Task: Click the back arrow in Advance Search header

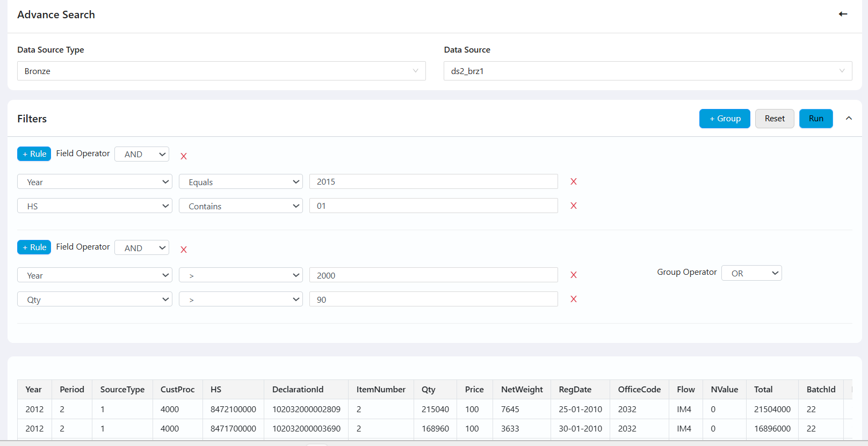Action: [843, 14]
